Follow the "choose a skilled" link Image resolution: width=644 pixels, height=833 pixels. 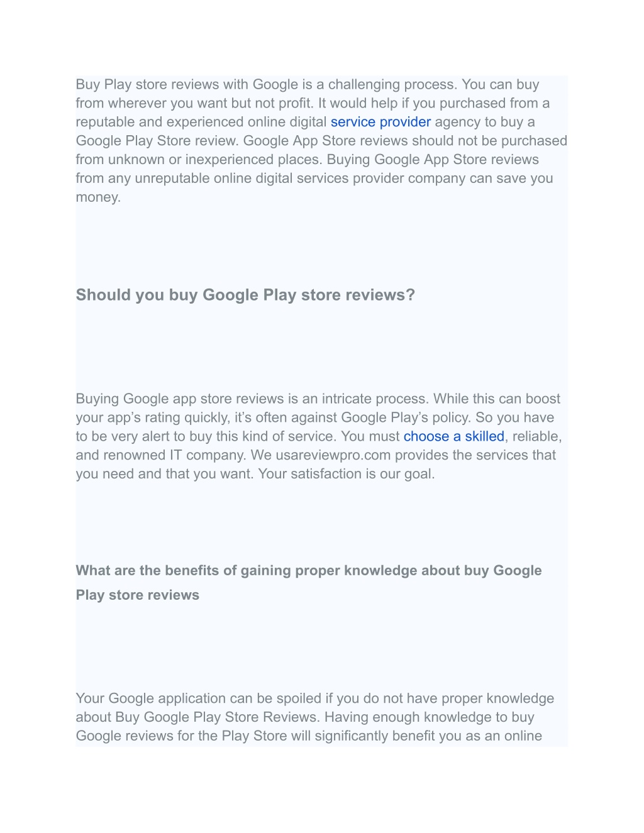click(x=453, y=436)
